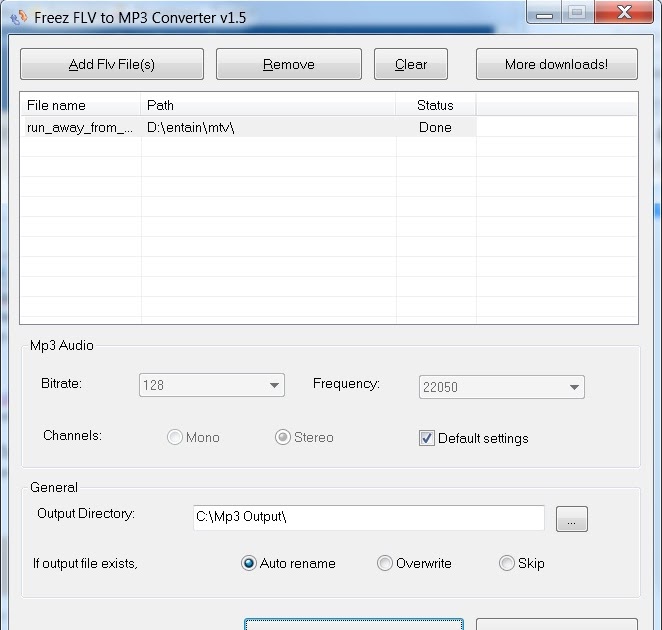Sort by the Path column header

pyautogui.click(x=268, y=105)
